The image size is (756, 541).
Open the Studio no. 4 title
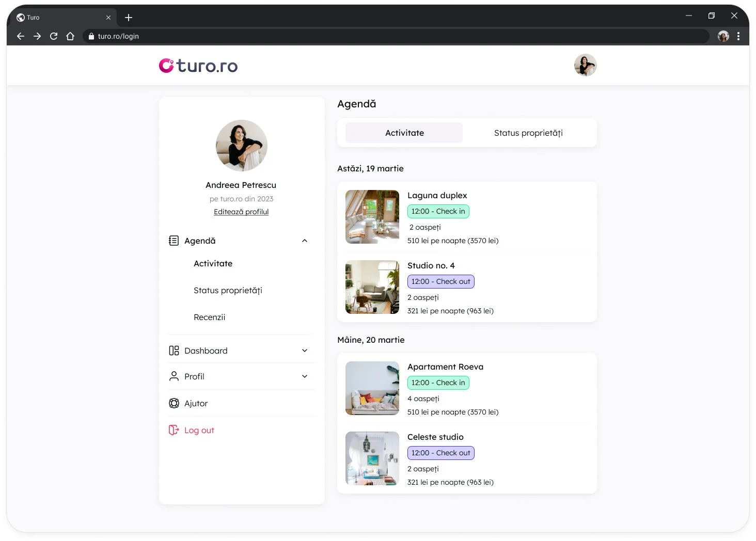431,265
